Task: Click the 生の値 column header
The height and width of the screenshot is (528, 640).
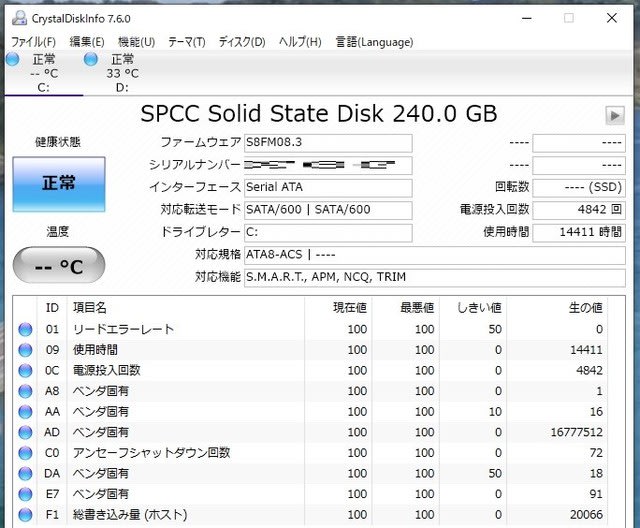Action: pos(557,308)
